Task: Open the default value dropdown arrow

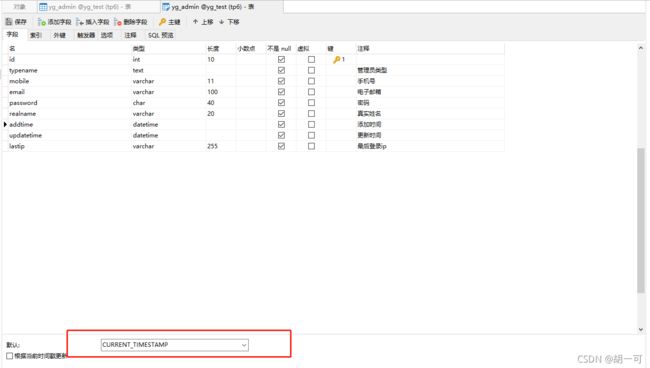Action: click(244, 345)
